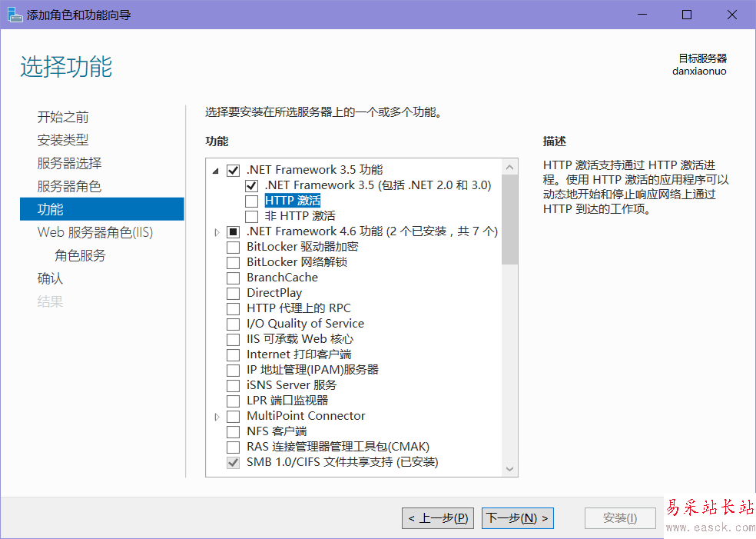Uncheck the .NET Framework 3.5 功能 checkbox
The width and height of the screenshot is (756, 539).
tap(233, 171)
